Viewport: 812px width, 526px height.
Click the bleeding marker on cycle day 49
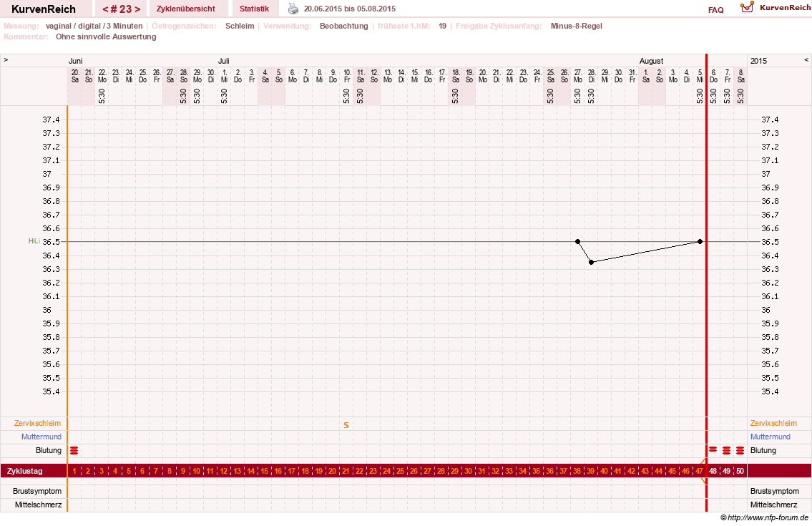pos(727,451)
